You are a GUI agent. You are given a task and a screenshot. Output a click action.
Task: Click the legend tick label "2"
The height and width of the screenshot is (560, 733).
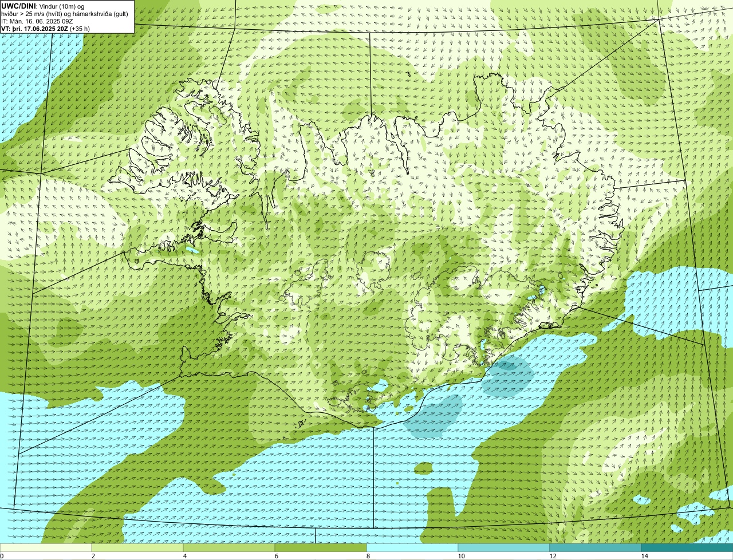coord(93,556)
